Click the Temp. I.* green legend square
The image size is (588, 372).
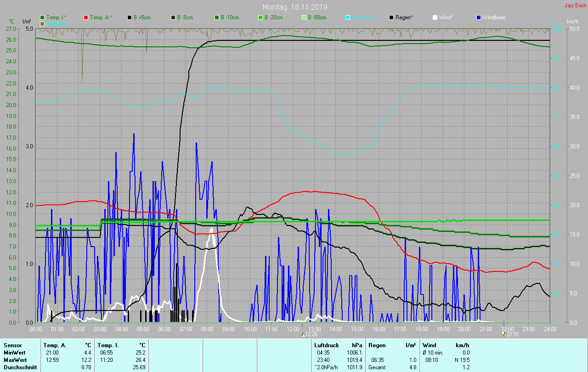pos(42,17)
